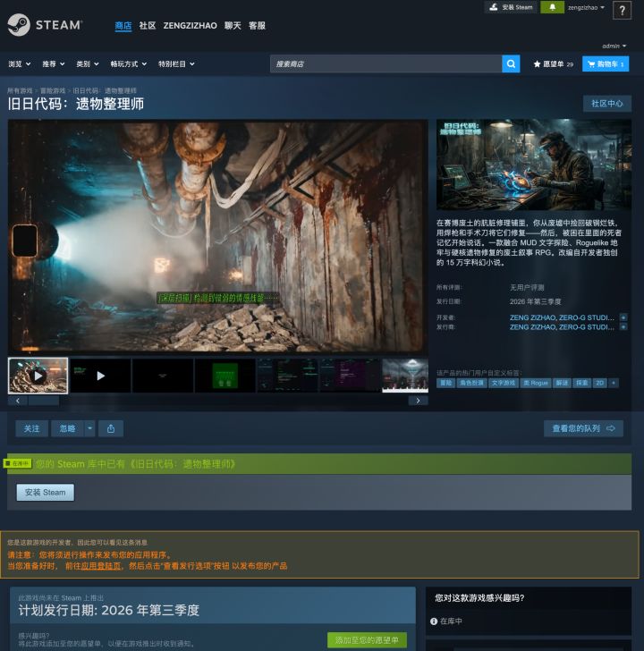Toggle the 忽略 ignore button
Image resolution: width=644 pixels, height=651 pixels.
coord(67,428)
